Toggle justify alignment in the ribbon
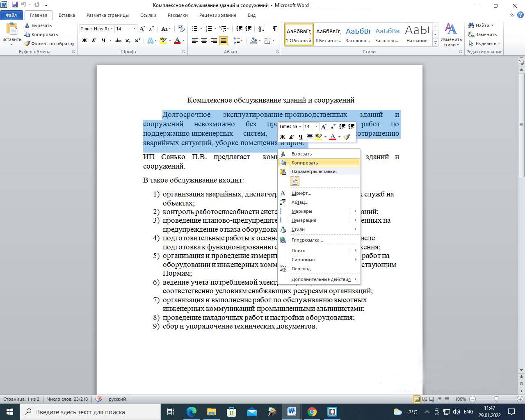Screen dimensions: 525x420 (x=224, y=41)
